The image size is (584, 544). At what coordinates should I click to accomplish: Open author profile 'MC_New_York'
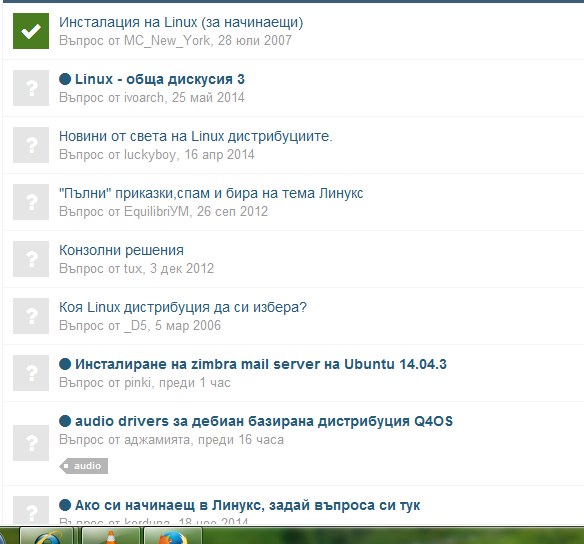(167, 40)
